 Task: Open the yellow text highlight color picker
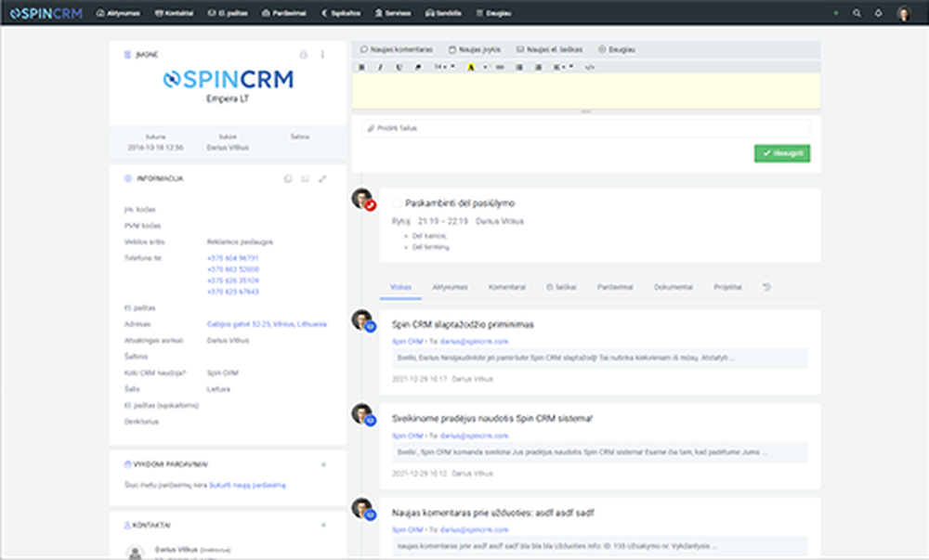pos(470,67)
